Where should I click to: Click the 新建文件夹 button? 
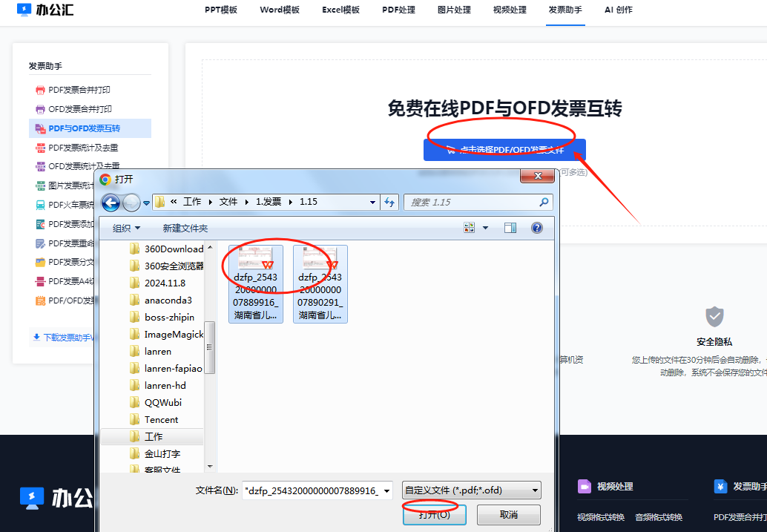click(x=185, y=228)
